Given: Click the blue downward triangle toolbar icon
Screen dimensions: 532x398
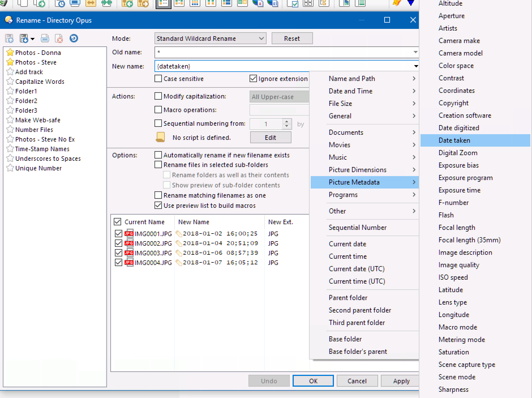Looking at the screenshot, I should (x=411, y=3).
